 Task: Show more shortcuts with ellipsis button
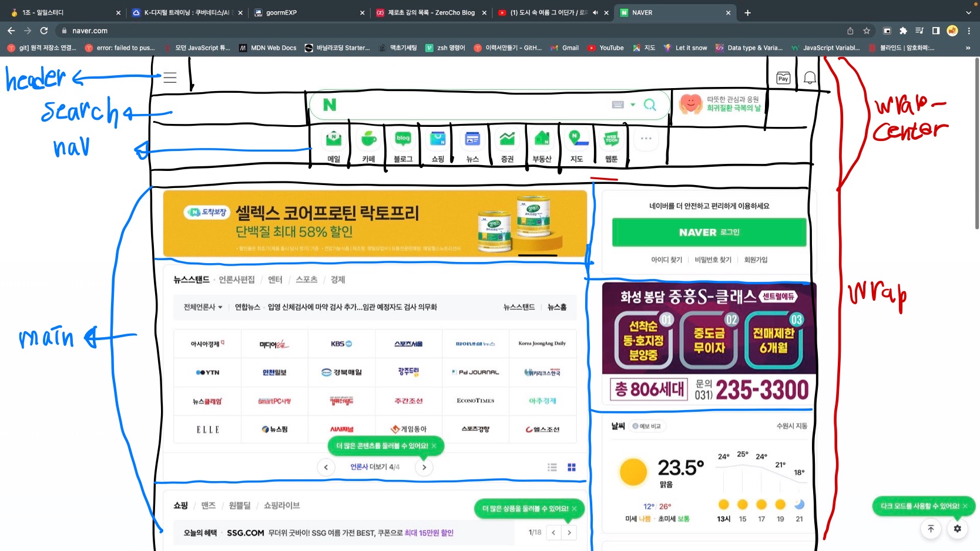coord(646,139)
